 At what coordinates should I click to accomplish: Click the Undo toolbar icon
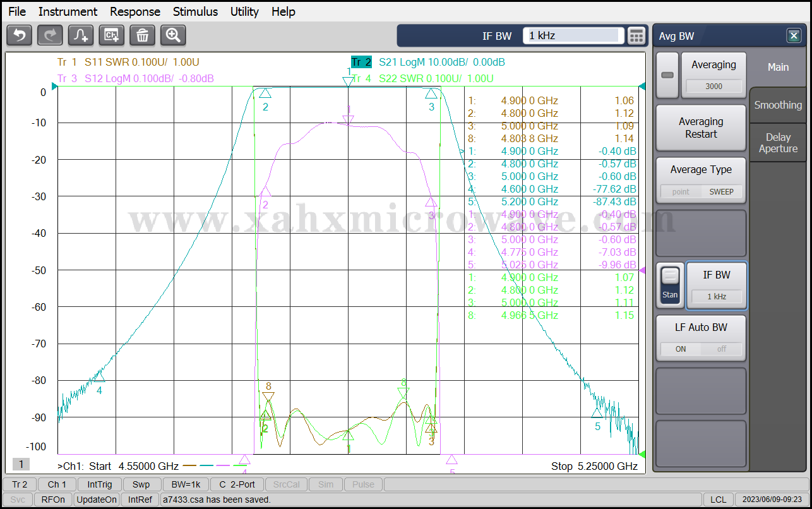[19, 35]
